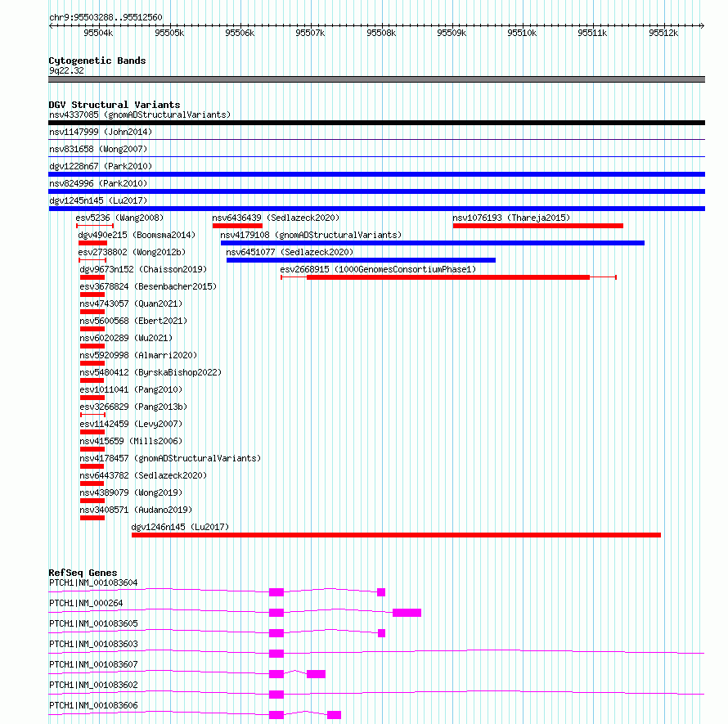
Task: Click nsv5480412 (ByrskaBishop2022) label
Action: point(151,372)
